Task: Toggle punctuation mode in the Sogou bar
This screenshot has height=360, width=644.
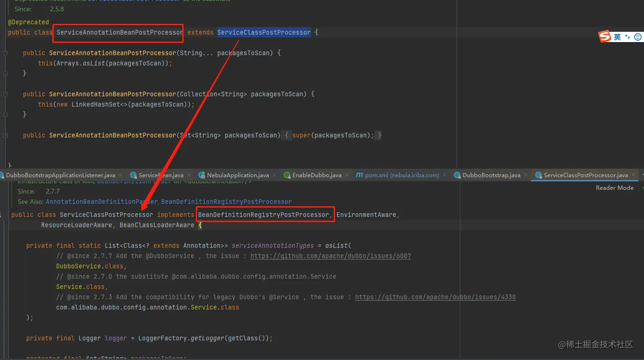Action: point(628,37)
